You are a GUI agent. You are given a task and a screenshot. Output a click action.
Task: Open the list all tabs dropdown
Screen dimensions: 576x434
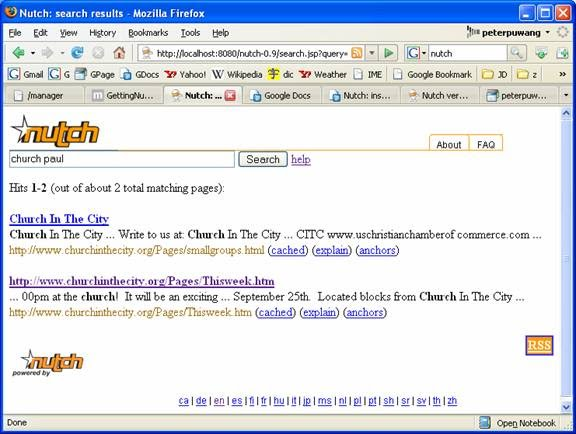click(x=566, y=96)
